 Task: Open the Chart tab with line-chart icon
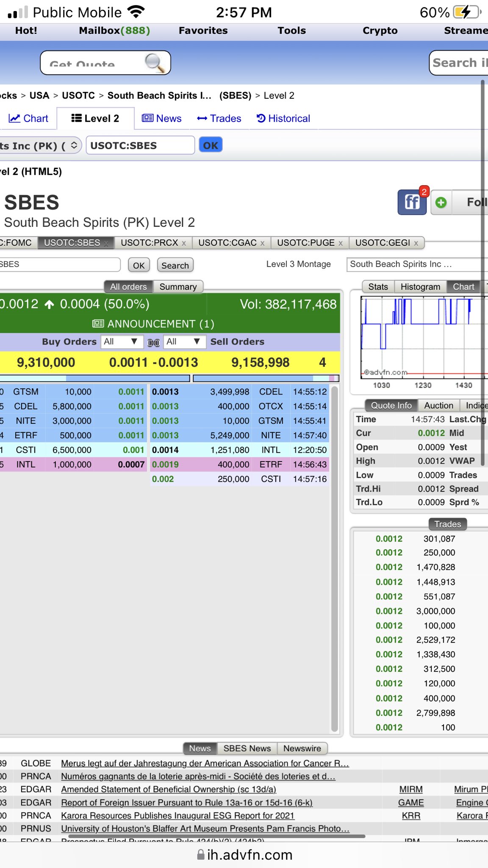28,118
